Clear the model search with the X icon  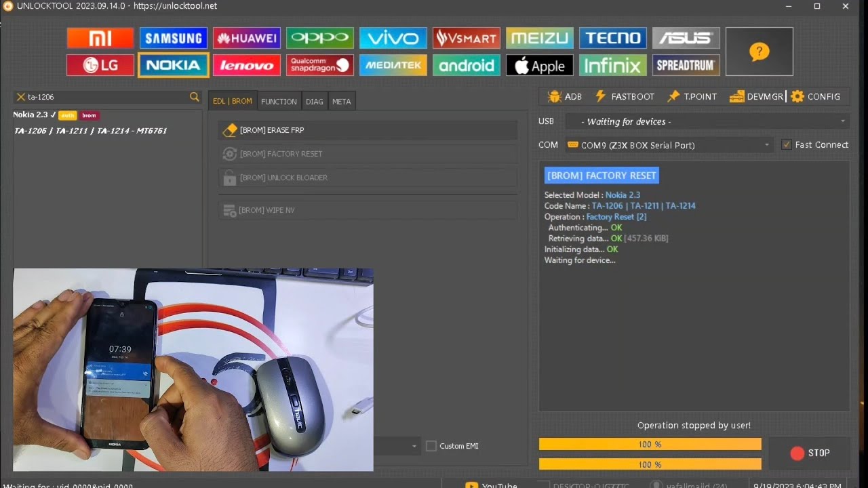(x=21, y=97)
